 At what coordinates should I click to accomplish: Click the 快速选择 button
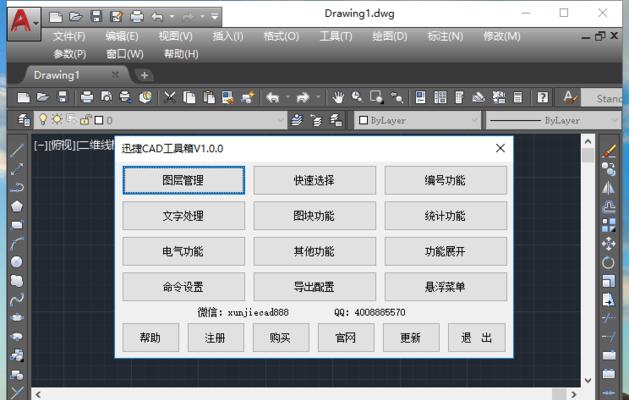(314, 180)
